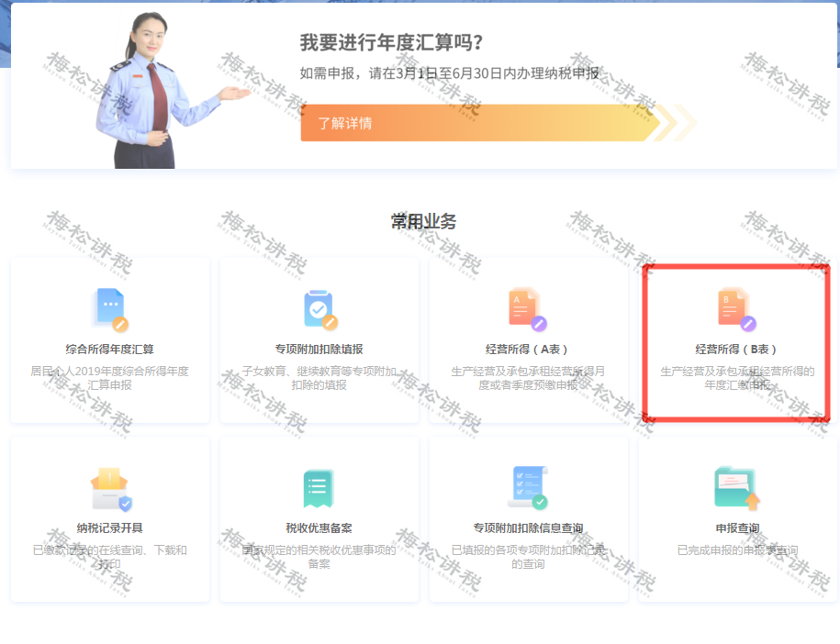Click the 我要进行年度汇算吗？ banner heading
The image size is (840, 644).
pos(392,43)
